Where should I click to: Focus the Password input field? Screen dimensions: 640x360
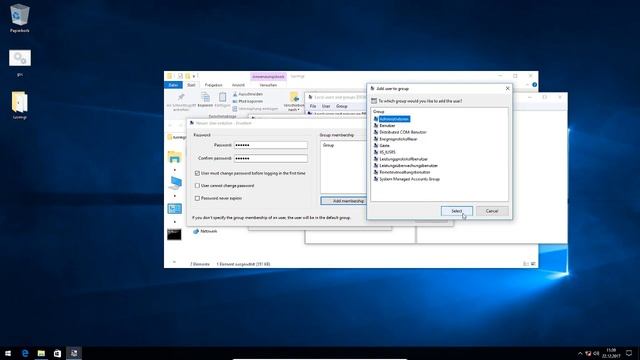coord(271,145)
